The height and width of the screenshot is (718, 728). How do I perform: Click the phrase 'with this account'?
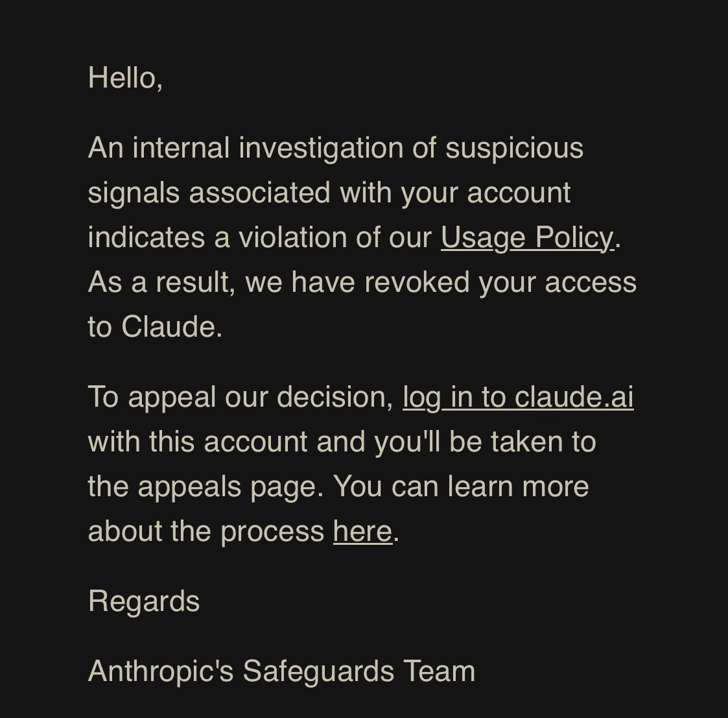point(198,442)
